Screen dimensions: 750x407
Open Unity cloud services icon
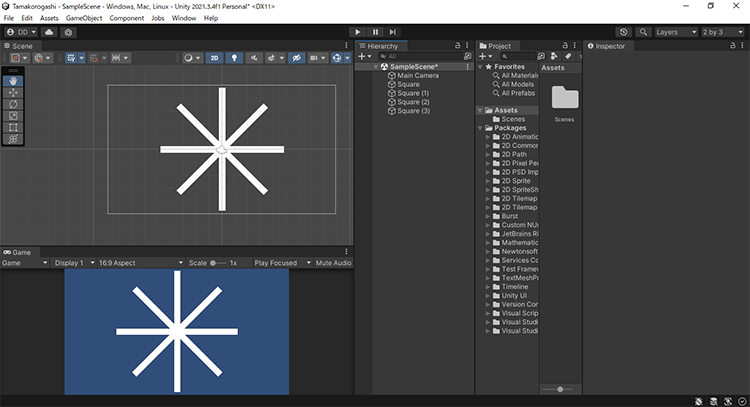[x=50, y=32]
